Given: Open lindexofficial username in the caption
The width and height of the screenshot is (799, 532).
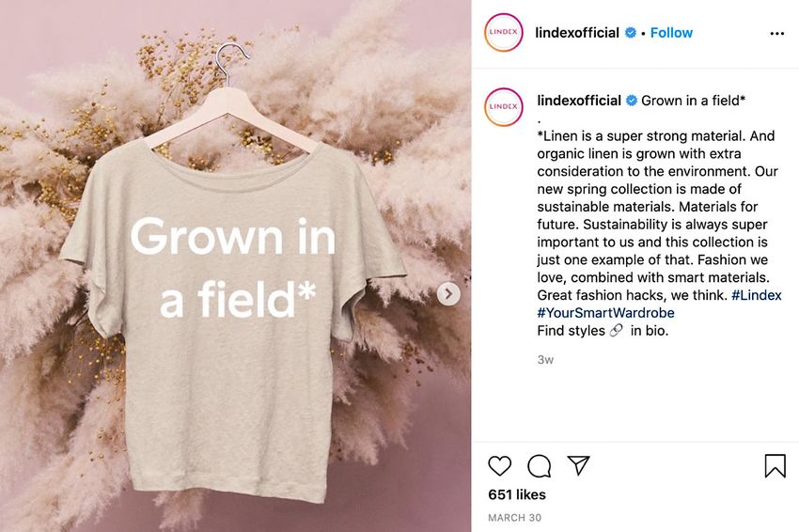Looking at the screenshot, I should tap(579, 101).
